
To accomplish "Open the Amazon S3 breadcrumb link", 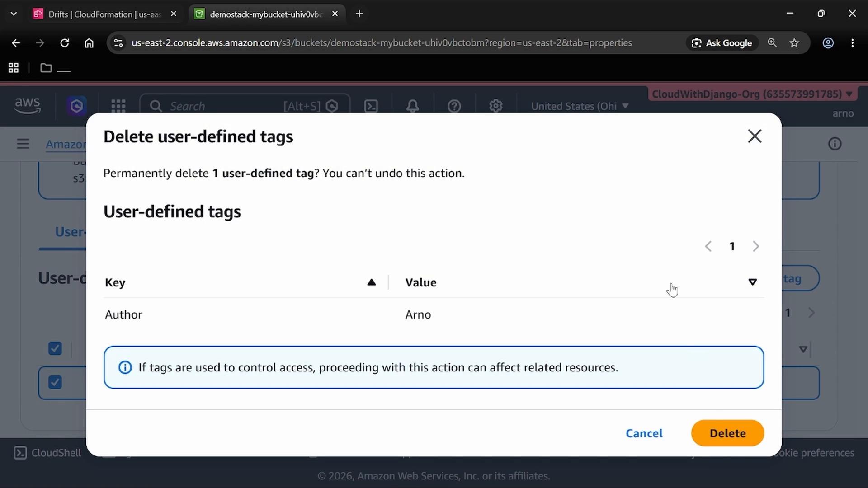I will (66, 144).
